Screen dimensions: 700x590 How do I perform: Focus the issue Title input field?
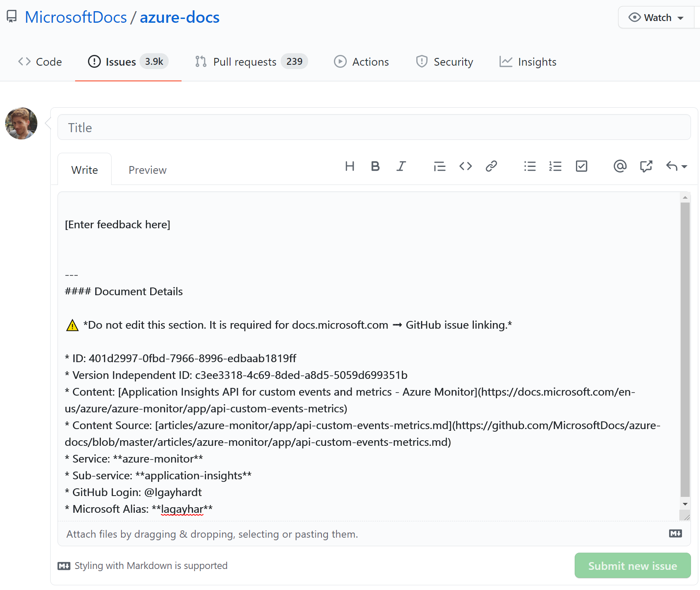point(374,127)
